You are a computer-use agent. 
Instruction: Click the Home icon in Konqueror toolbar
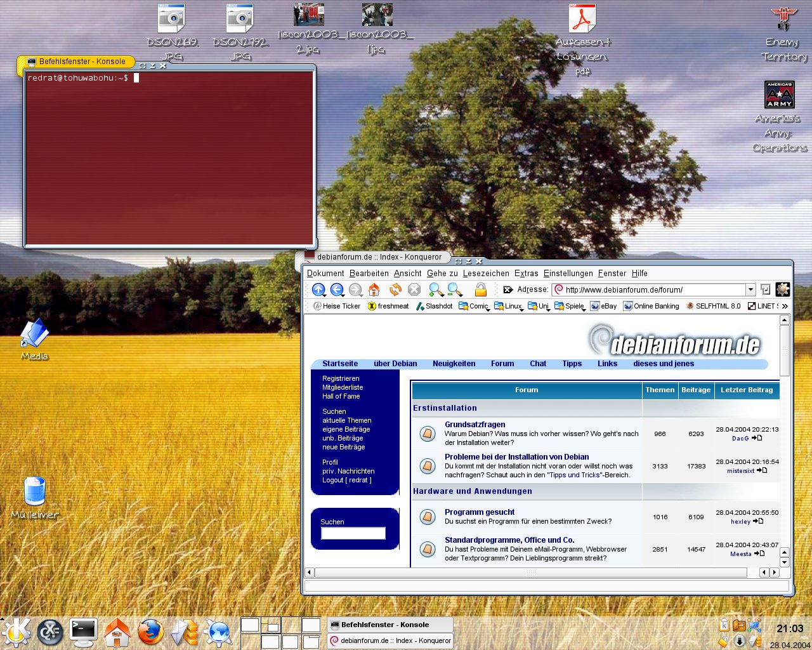[374, 290]
